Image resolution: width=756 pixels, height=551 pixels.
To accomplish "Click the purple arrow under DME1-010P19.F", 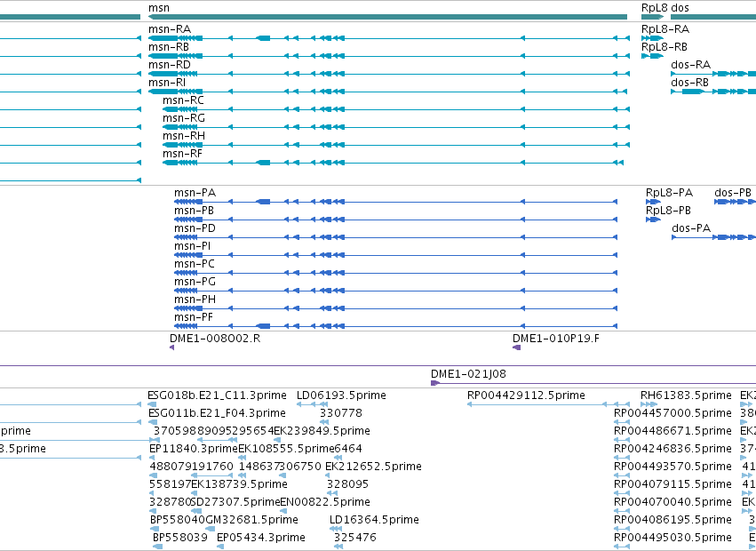I will point(516,347).
